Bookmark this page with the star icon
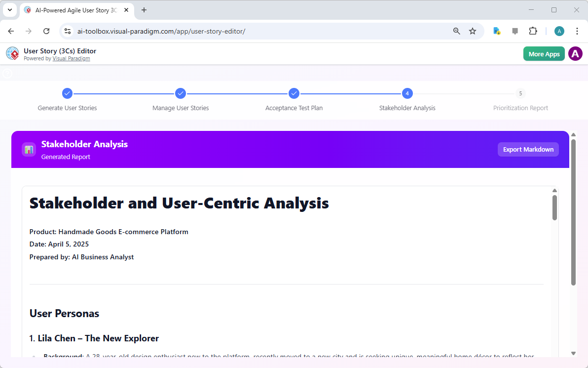The image size is (588, 368). click(x=473, y=31)
